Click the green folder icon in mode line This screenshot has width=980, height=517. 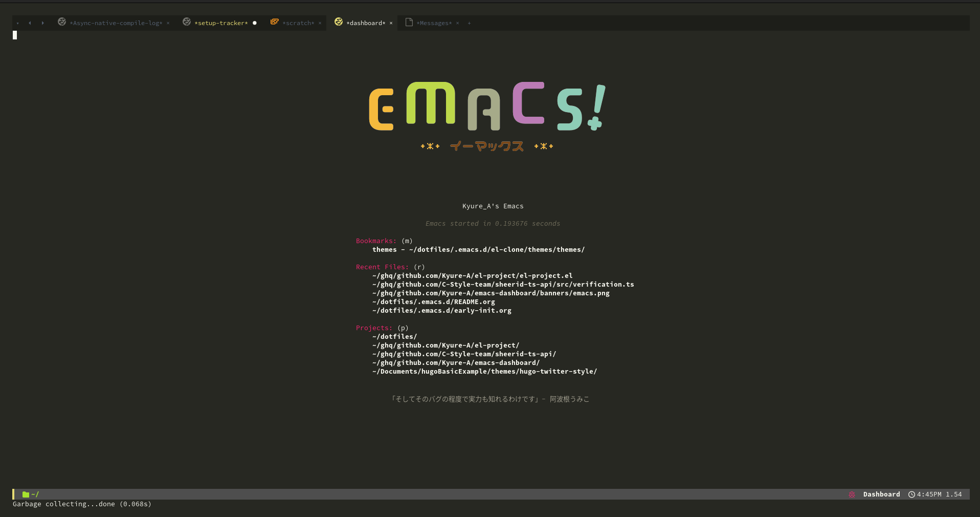[26, 494]
